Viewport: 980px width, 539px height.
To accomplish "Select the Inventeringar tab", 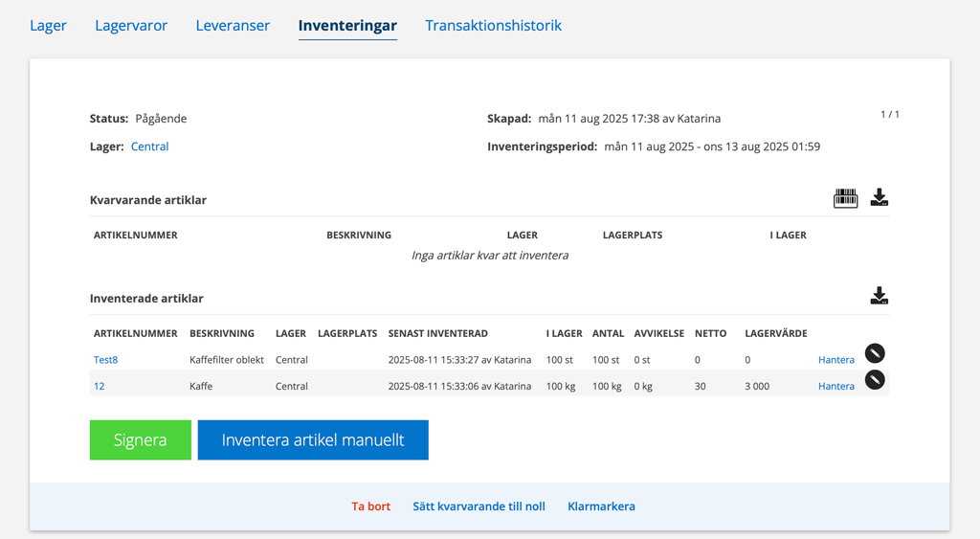I will (x=347, y=26).
